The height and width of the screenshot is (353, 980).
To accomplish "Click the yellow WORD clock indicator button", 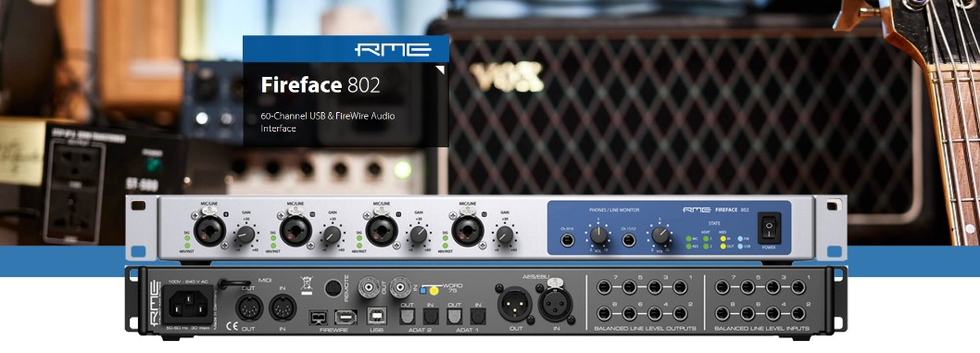I will [433, 291].
